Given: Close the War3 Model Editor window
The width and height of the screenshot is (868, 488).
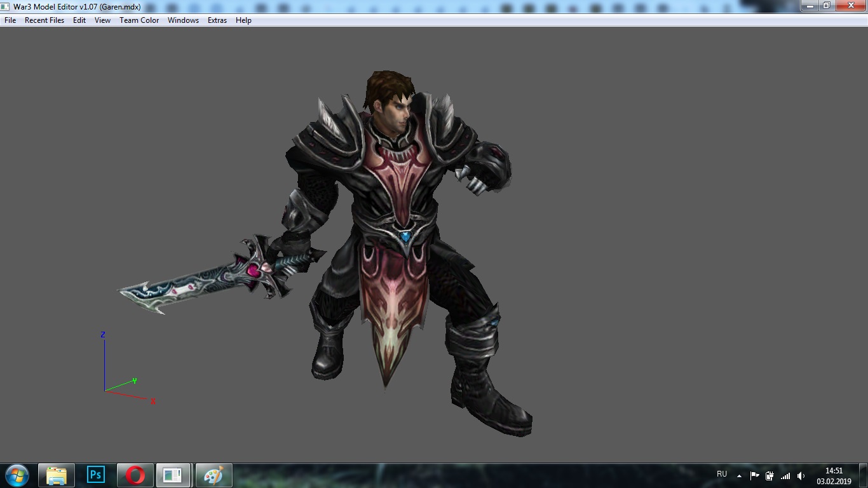Looking at the screenshot, I should (850, 6).
